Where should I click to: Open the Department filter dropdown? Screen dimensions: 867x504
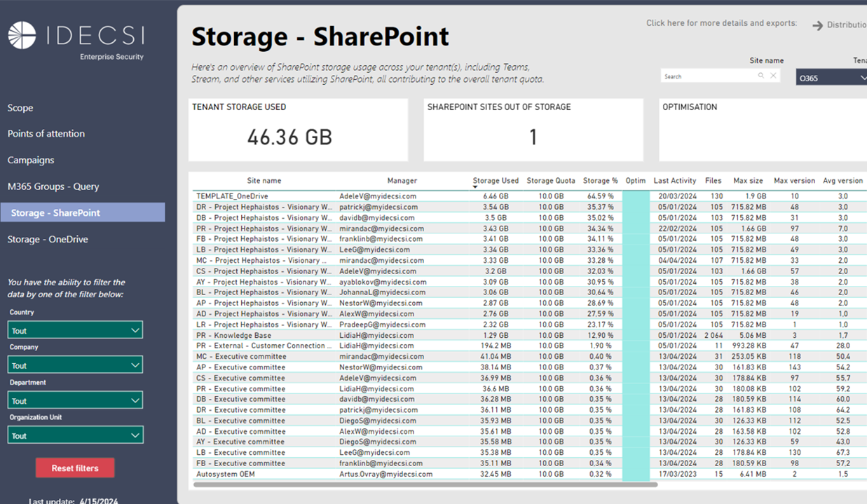[x=75, y=399]
